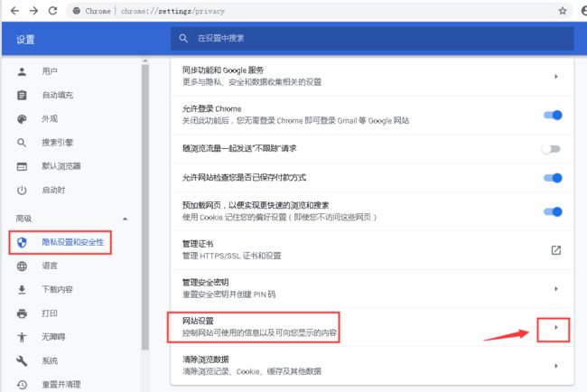The image size is (587, 392).
Task: Click the 管理证书 row title
Action: 198,244
